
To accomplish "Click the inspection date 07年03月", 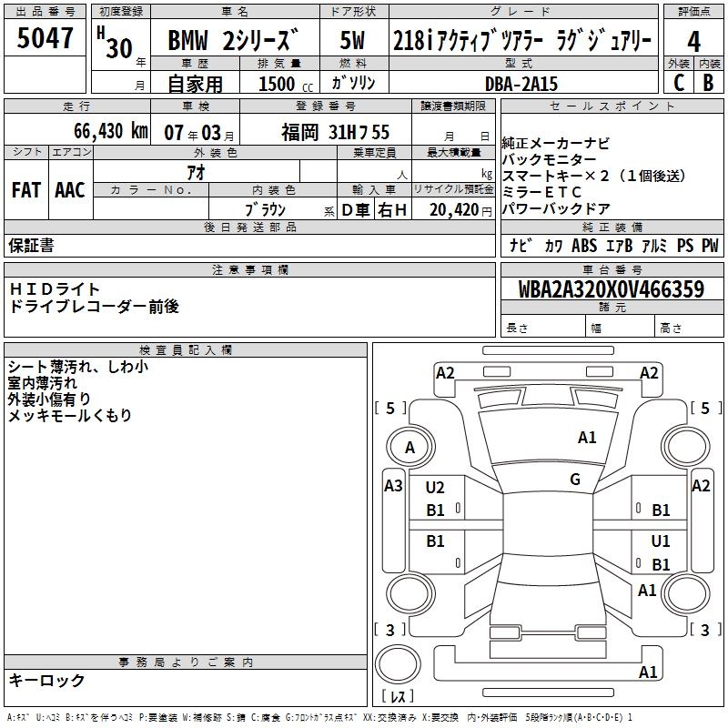I will (x=199, y=133).
